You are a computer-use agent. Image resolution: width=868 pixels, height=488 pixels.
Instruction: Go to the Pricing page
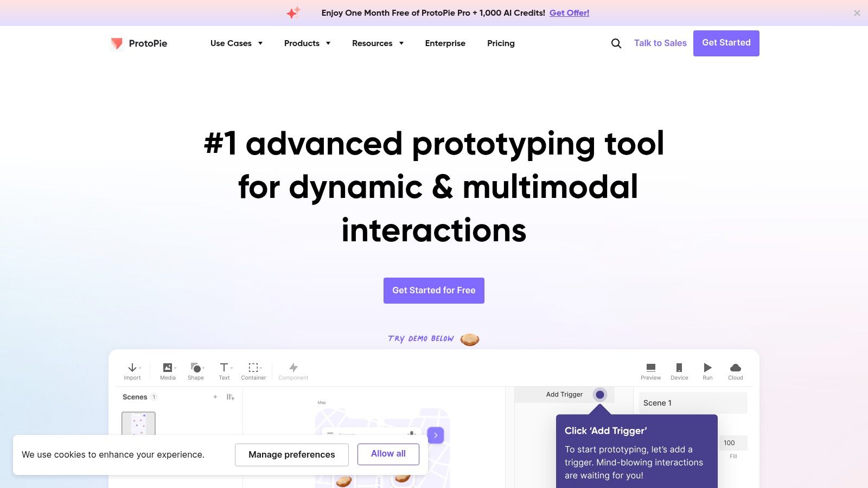click(501, 43)
